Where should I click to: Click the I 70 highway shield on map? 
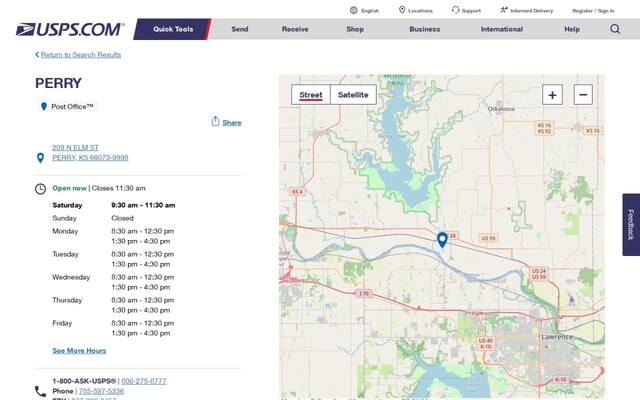point(363,293)
